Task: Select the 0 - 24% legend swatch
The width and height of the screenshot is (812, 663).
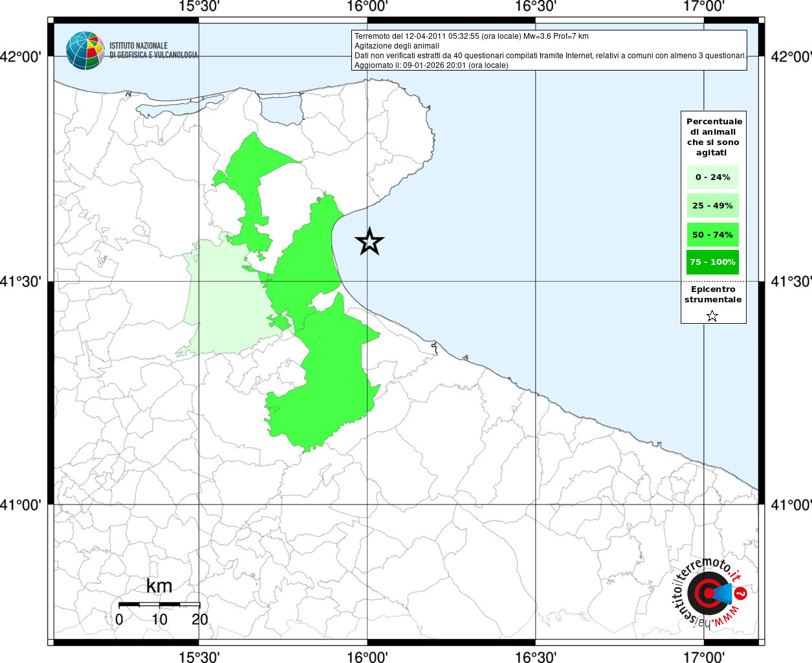Action: click(x=712, y=177)
